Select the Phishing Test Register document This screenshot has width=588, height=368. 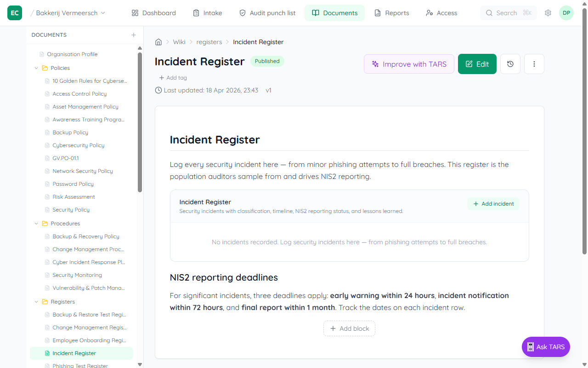[81, 365]
